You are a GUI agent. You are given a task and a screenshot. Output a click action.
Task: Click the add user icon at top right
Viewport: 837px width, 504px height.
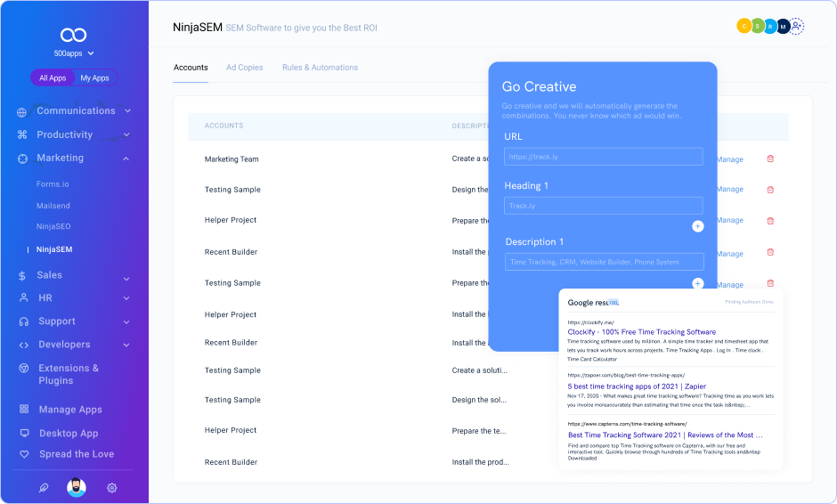[x=797, y=27]
